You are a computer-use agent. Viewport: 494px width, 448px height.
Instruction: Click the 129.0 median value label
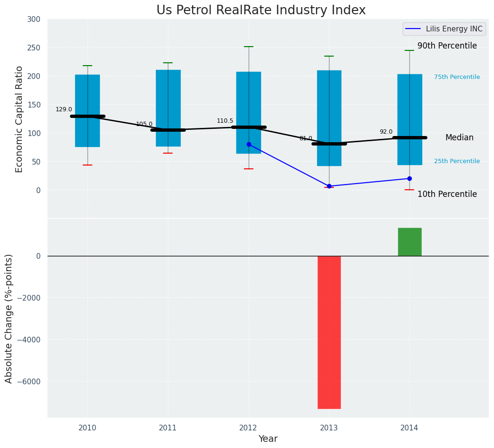click(x=64, y=109)
